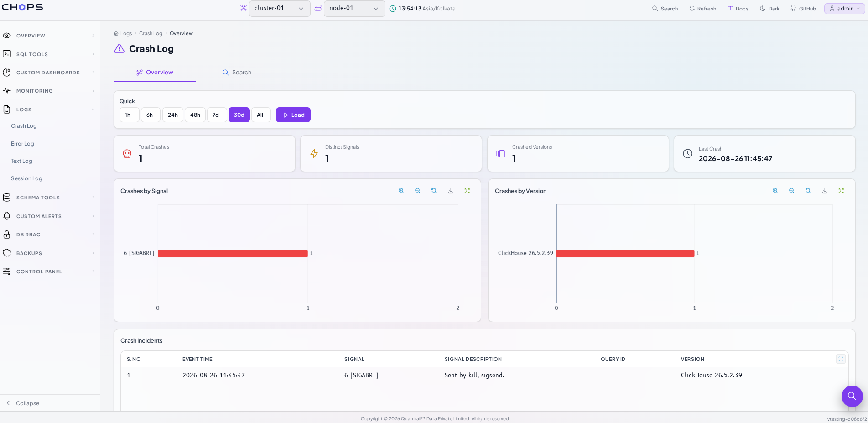Image resolution: width=868 pixels, height=423 pixels.
Task: Click the Total Crashes skull icon
Action: 127,154
